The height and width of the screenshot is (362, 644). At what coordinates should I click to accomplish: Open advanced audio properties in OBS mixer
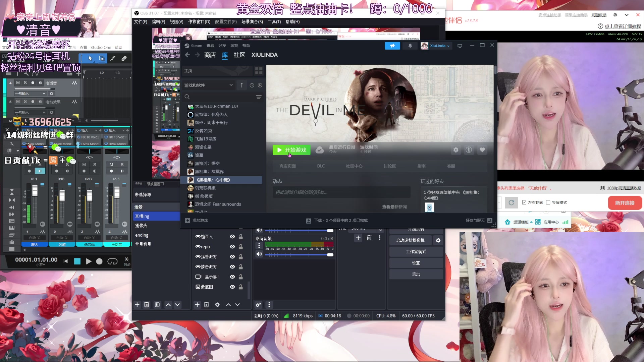click(258, 305)
